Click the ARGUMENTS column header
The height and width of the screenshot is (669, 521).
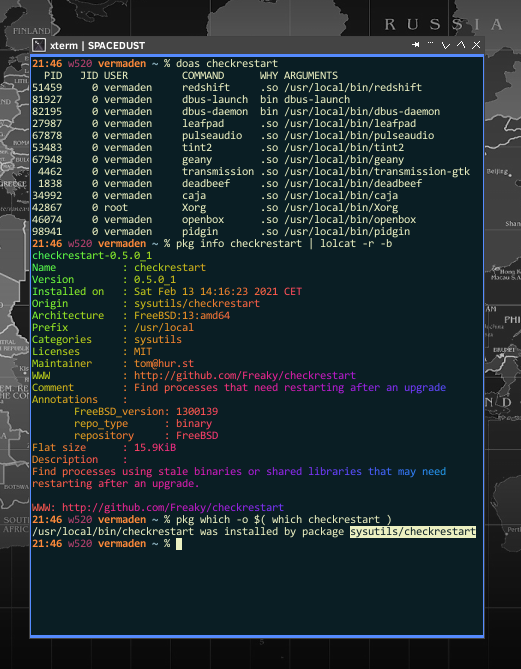[311, 76]
